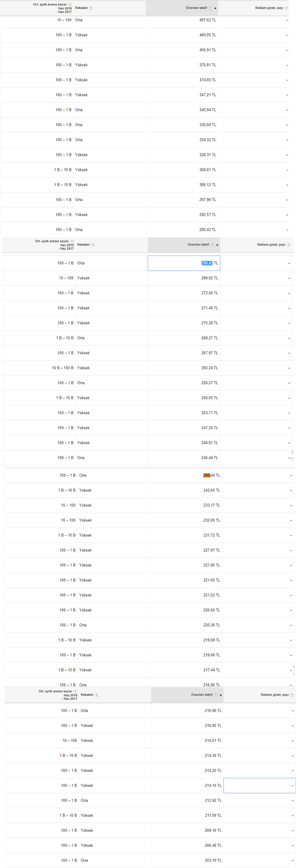Click the 497,62 TL suggested bid
Screen dimensions: 298x868
207,20
